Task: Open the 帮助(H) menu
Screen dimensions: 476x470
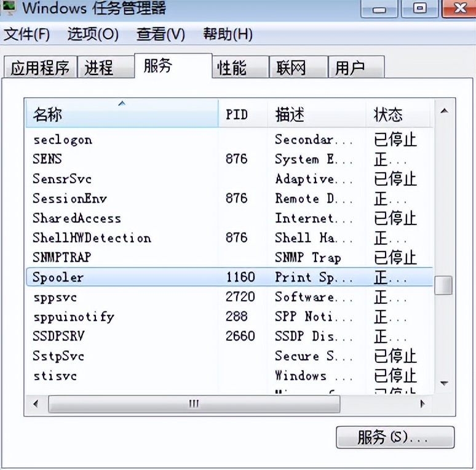Action: [228, 34]
